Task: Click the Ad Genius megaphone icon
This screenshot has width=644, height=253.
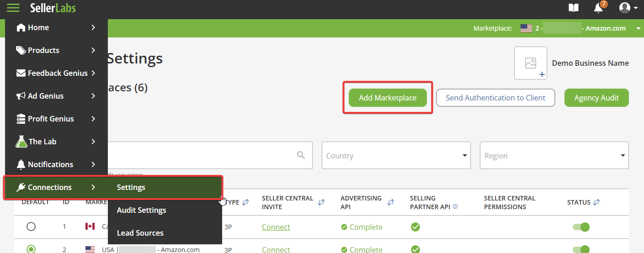Action: [x=21, y=96]
